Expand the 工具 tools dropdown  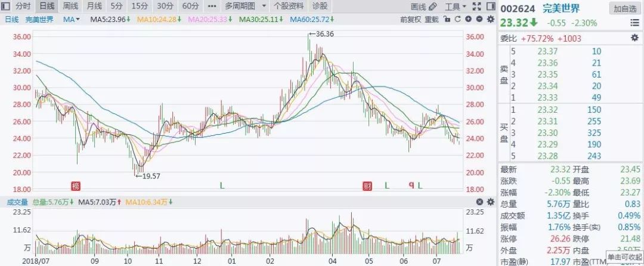click(456, 7)
